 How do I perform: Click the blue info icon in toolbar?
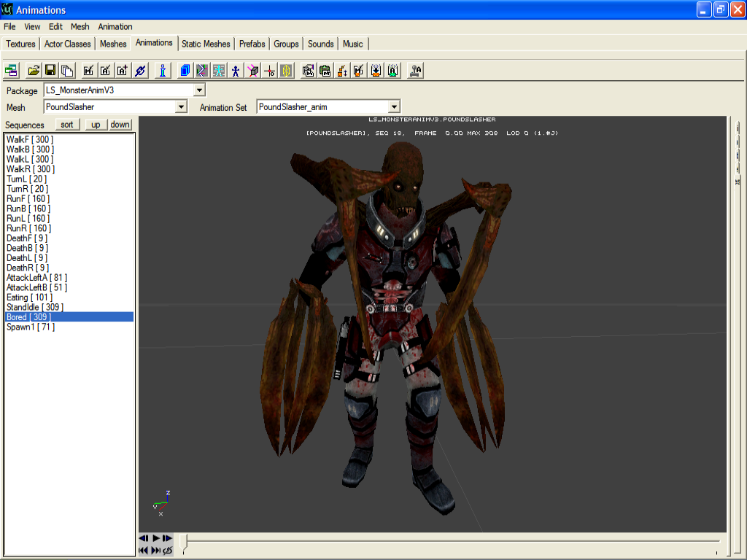tap(163, 71)
